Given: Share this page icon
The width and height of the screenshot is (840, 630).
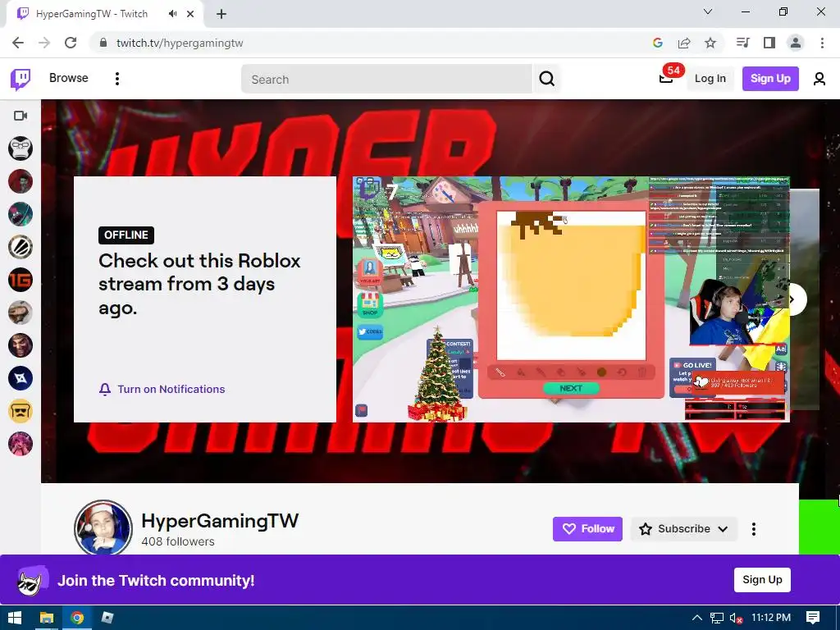Looking at the screenshot, I should point(684,43).
